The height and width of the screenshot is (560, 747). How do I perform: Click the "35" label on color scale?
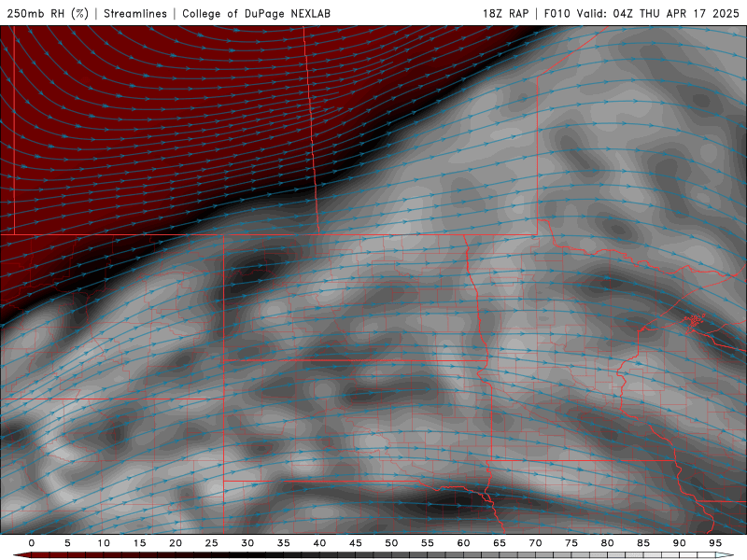(284, 543)
